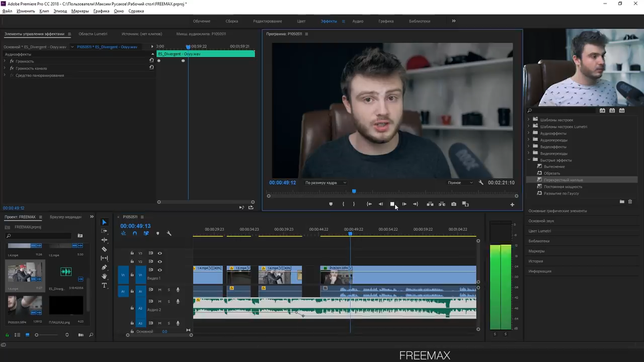This screenshot has width=644, height=362.
Task: Toggle visibility eye for track V3
Action: click(160, 253)
